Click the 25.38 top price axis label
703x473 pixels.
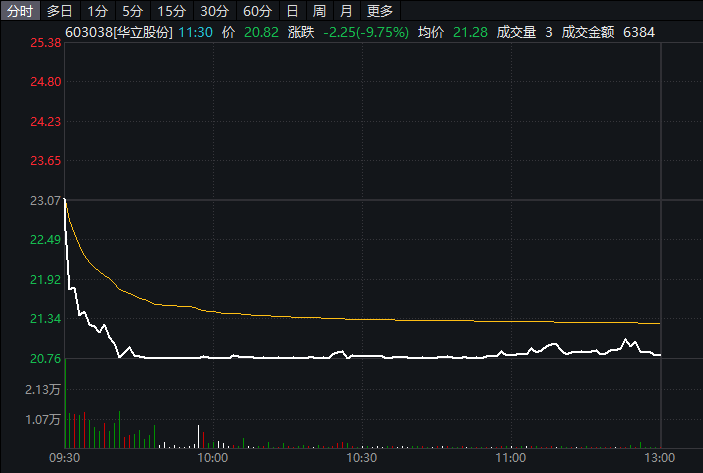46,43
